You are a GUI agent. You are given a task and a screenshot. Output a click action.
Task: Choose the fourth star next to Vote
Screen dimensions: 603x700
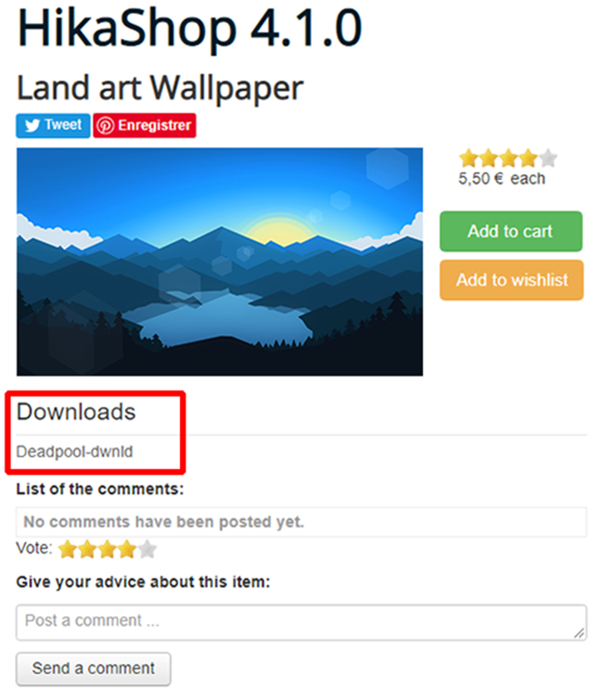tap(127, 549)
